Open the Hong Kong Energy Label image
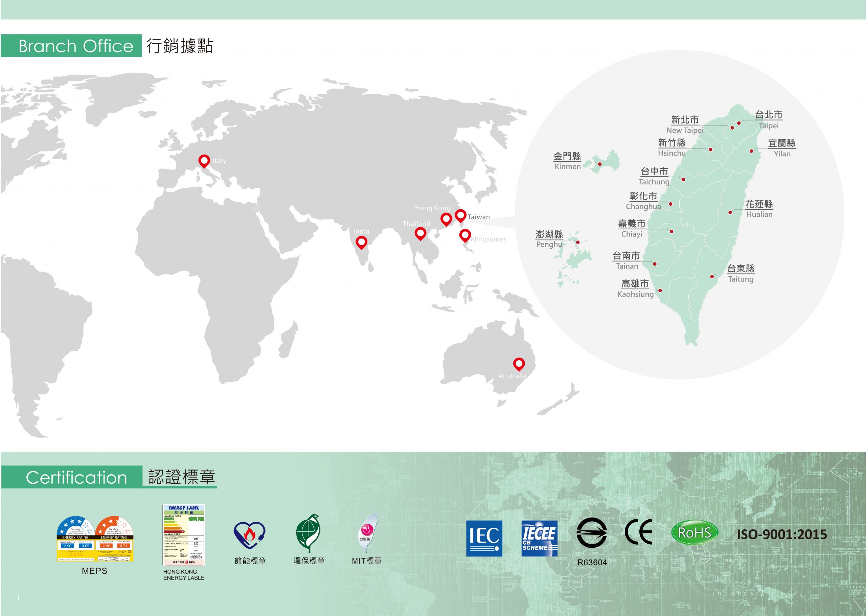Screen dimensions: 866x616 (184, 535)
